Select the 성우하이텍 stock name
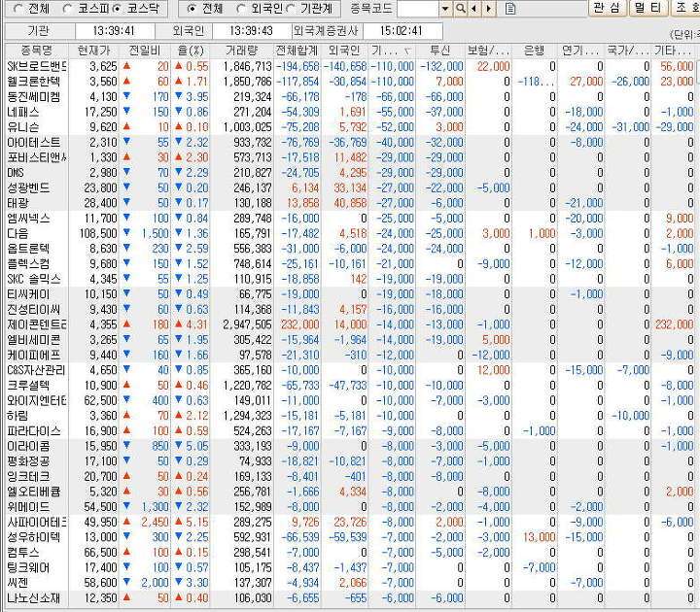 click(x=33, y=537)
